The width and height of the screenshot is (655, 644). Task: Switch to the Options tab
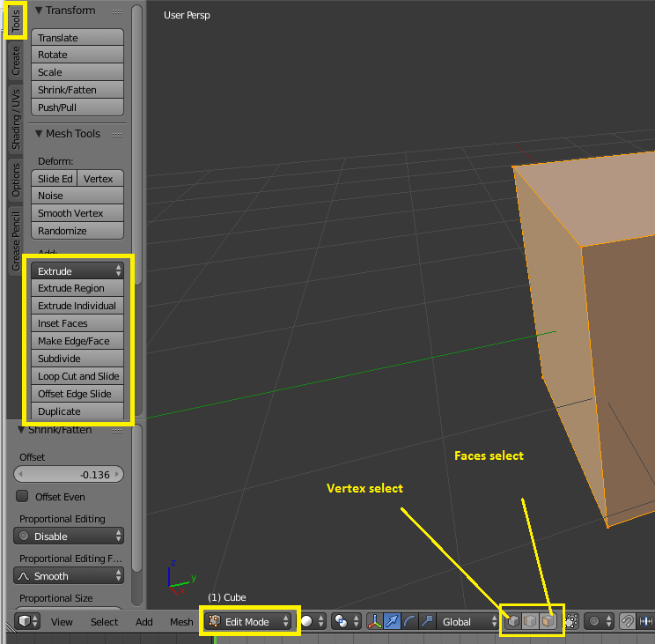coord(16,180)
